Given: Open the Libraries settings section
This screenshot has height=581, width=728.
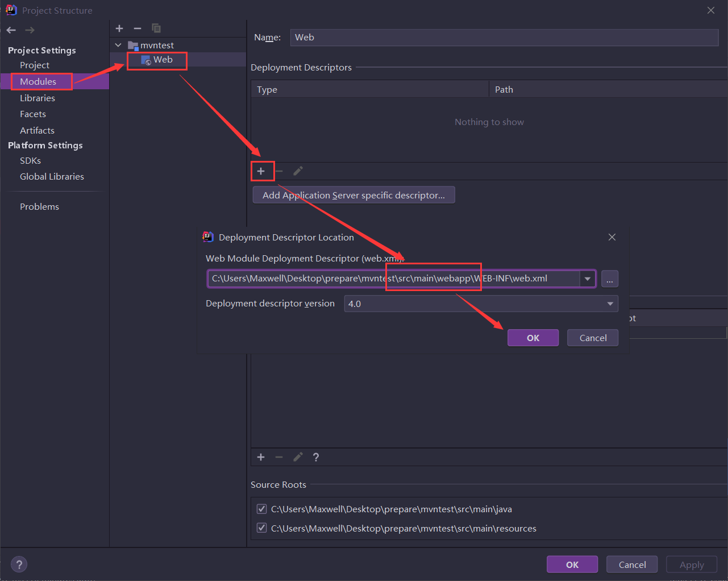Looking at the screenshot, I should (38, 98).
